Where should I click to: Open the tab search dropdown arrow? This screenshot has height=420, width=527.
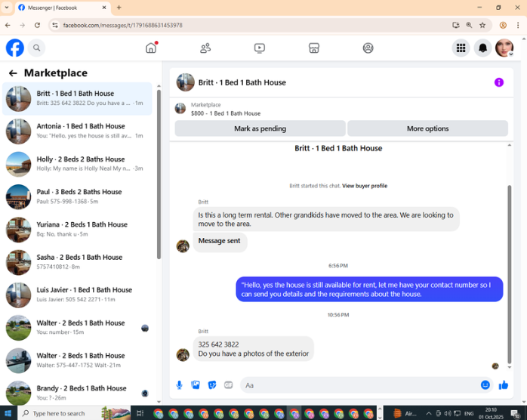[x=6, y=8]
